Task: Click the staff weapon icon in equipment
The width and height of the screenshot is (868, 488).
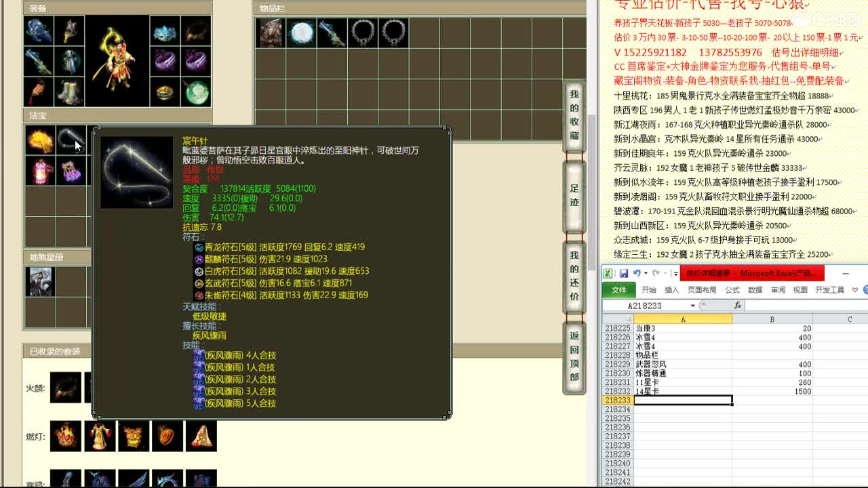Action: [69, 31]
